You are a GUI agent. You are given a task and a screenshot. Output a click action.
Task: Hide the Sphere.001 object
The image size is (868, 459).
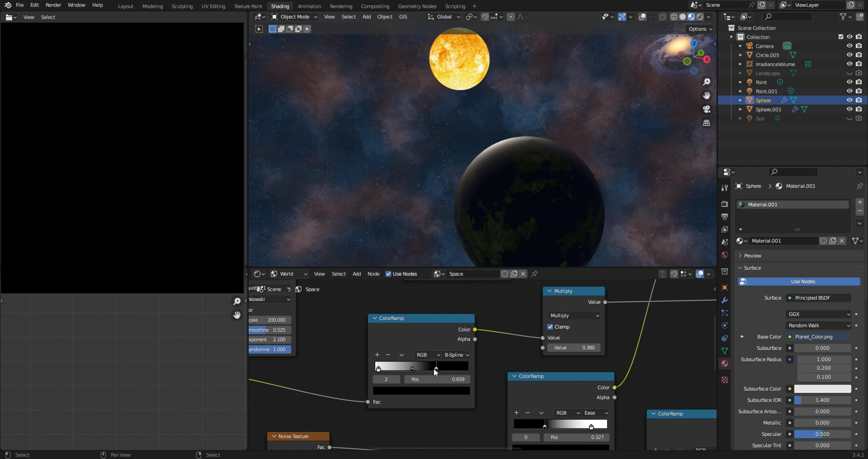pyautogui.click(x=849, y=109)
